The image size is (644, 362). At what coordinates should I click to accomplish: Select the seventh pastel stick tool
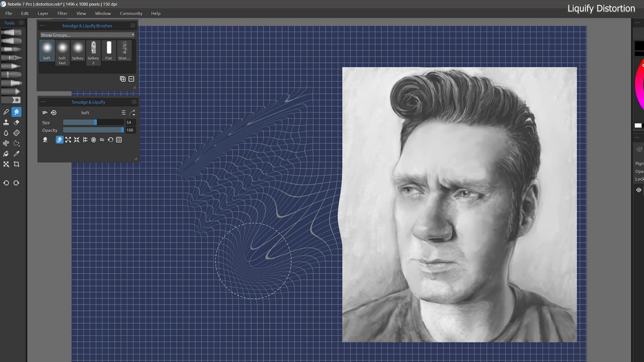(x=12, y=83)
